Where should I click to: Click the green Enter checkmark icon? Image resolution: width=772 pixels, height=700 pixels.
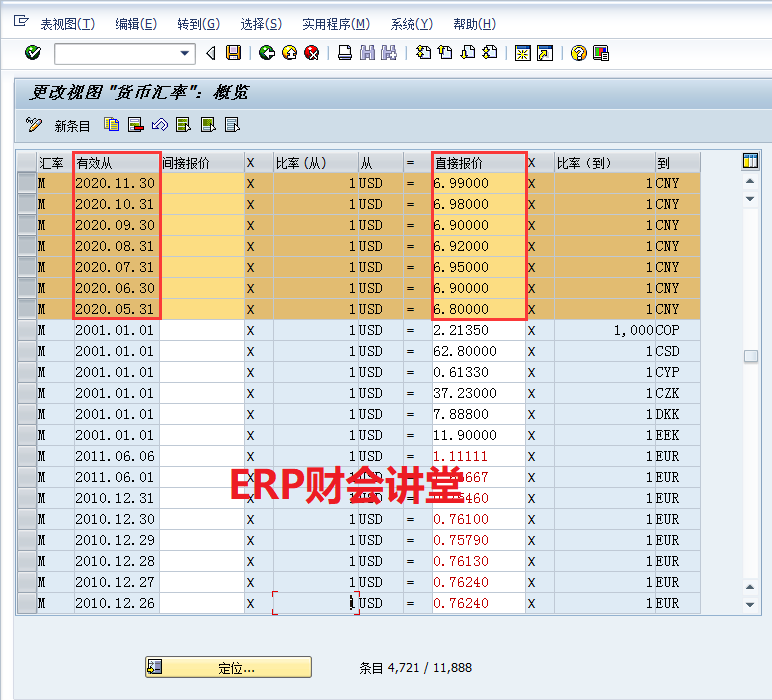[33, 53]
